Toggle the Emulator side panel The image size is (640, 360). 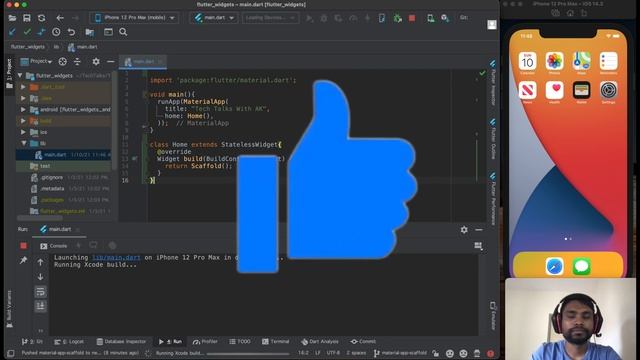(x=493, y=316)
